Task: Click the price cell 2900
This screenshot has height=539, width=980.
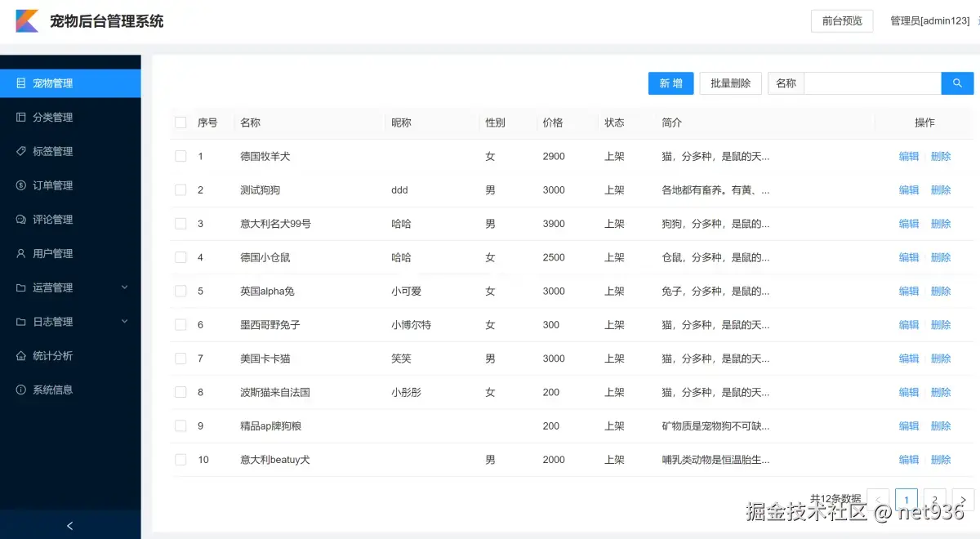Action: coord(554,156)
